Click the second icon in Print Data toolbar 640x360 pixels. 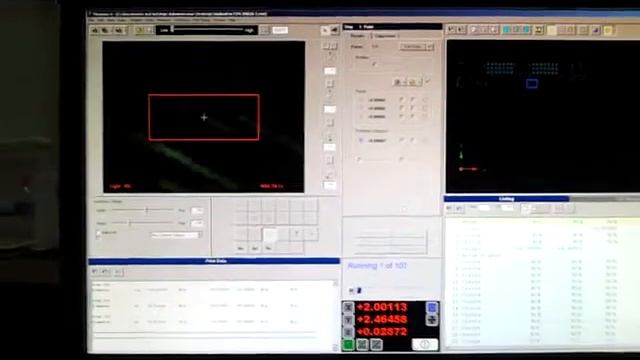(x=105, y=271)
